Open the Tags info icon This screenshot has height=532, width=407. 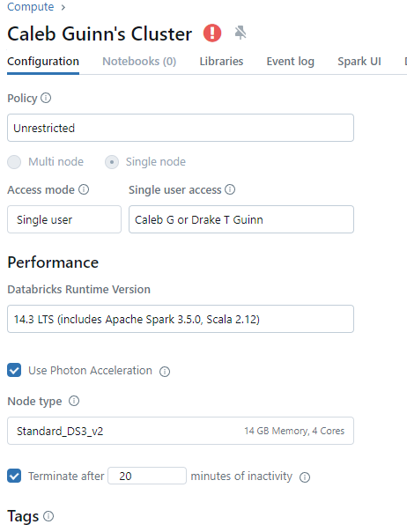[48, 516]
